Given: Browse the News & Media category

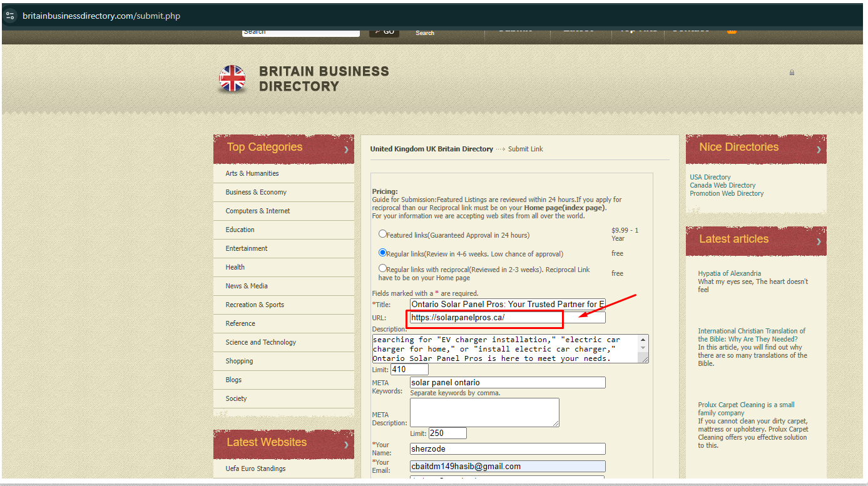Looking at the screenshot, I should coord(247,286).
